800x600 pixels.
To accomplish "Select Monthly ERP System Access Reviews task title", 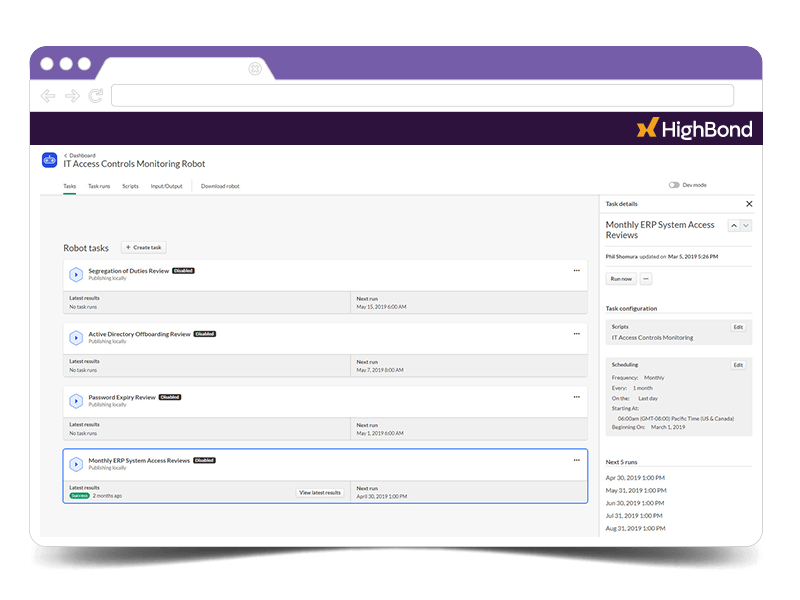I will click(139, 461).
